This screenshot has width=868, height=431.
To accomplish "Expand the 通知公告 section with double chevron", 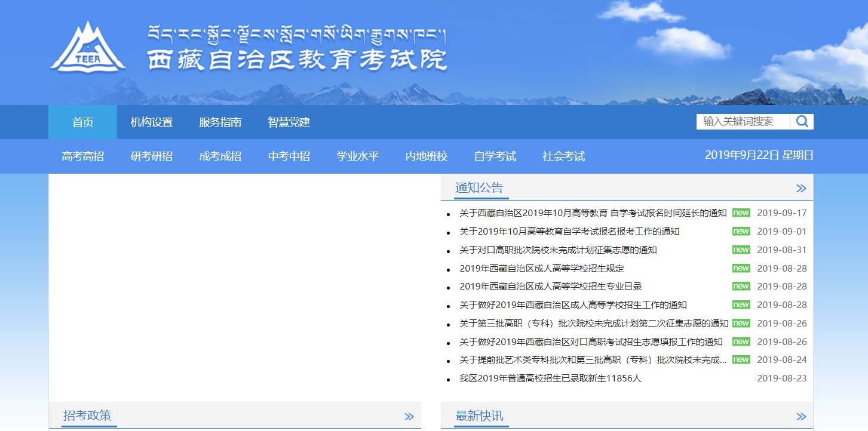I will tap(800, 187).
